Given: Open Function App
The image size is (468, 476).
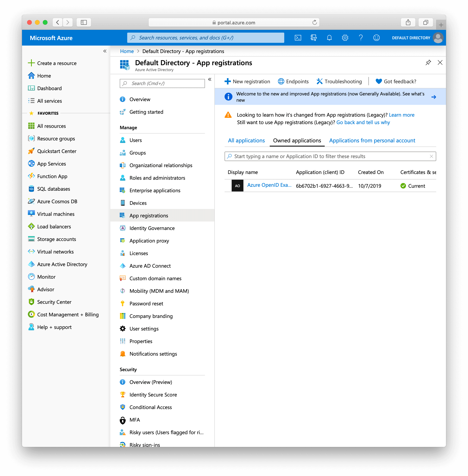Looking at the screenshot, I should coord(48,176).
